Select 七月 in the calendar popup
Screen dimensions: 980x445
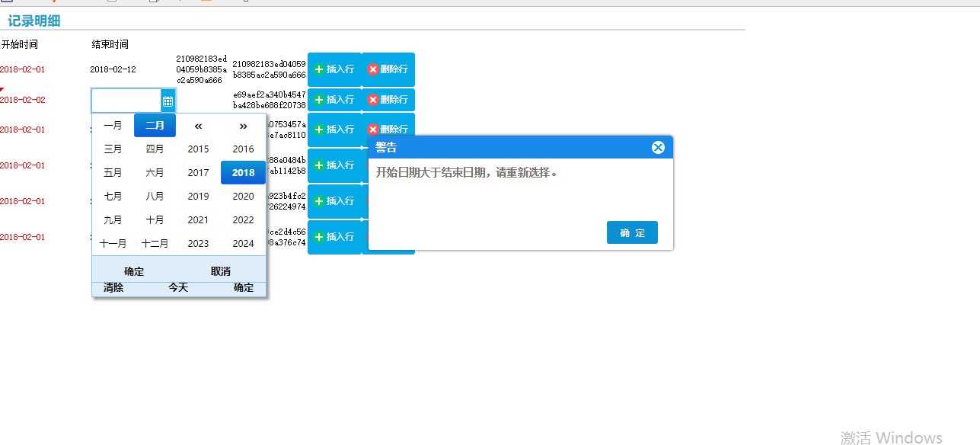[x=113, y=197]
